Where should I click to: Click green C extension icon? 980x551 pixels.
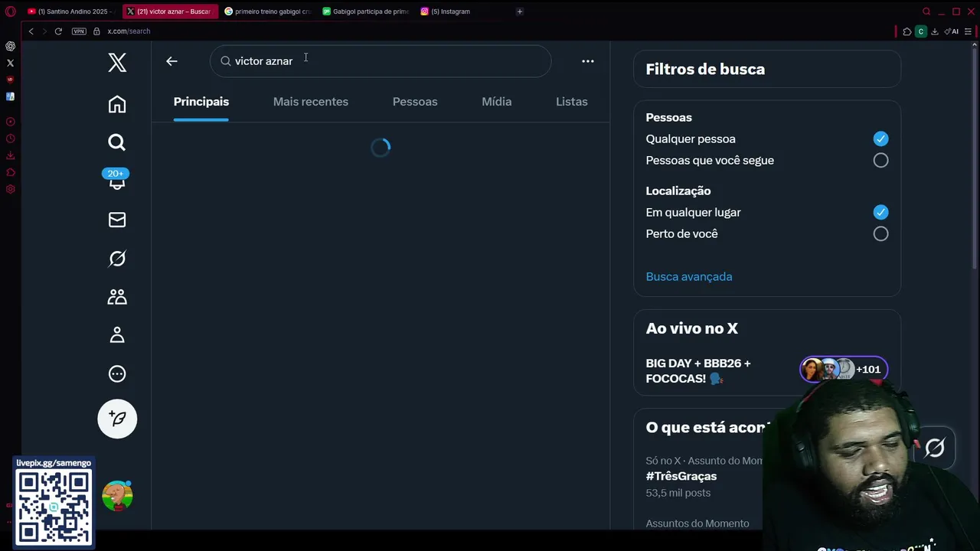921,31
